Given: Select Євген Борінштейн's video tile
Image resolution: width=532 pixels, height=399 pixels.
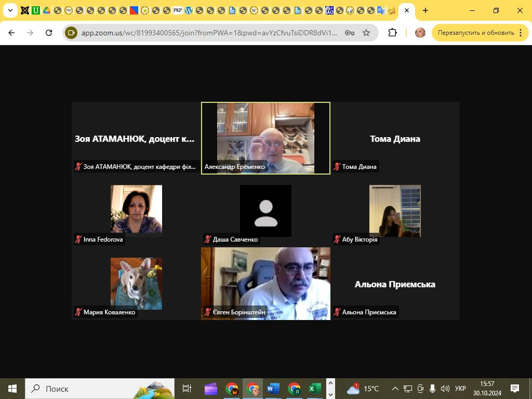Looking at the screenshot, I should [265, 283].
